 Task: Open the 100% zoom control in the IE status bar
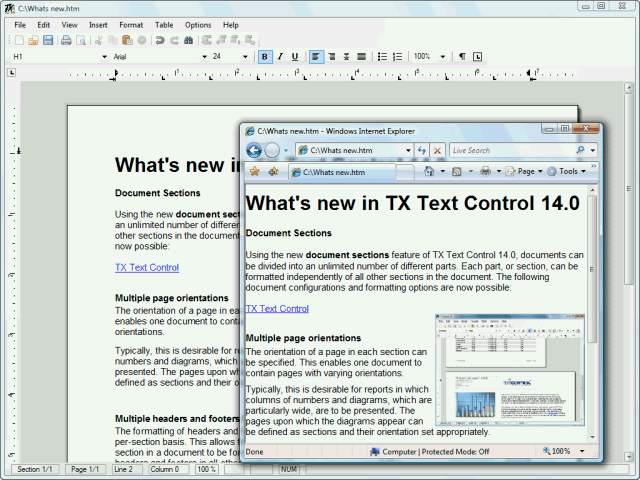pos(568,451)
